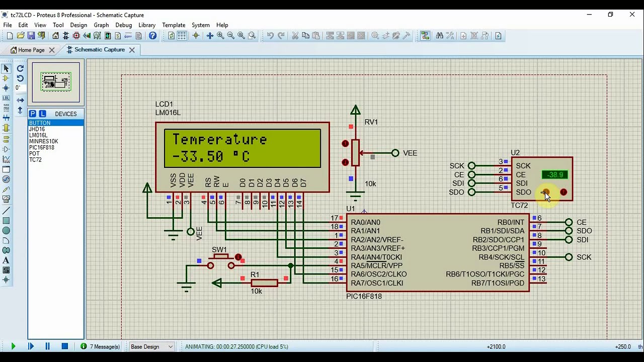This screenshot has width=644, height=362.
Task: Pause the running simulation
Action: coord(47,346)
